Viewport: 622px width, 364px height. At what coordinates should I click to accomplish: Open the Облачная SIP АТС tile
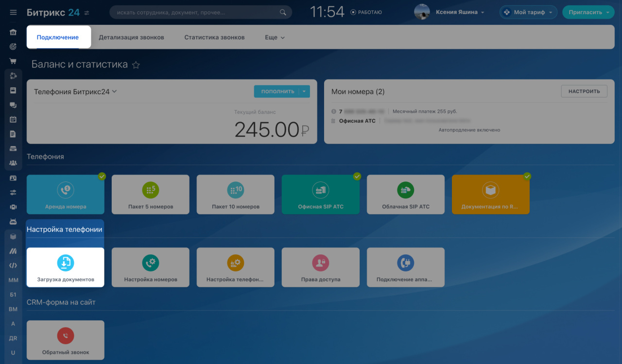tap(406, 195)
